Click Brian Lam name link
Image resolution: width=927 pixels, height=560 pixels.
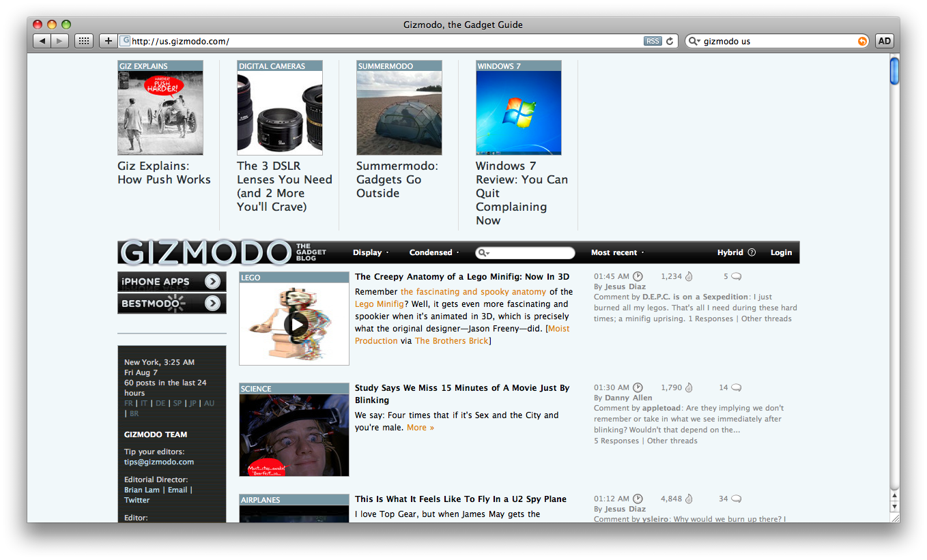(x=142, y=490)
